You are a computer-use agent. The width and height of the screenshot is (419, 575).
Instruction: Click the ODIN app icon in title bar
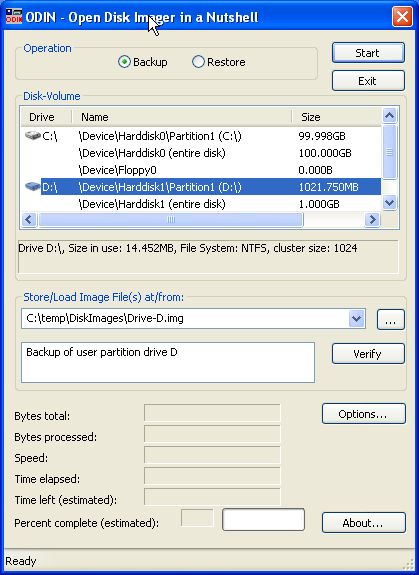tap(14, 17)
